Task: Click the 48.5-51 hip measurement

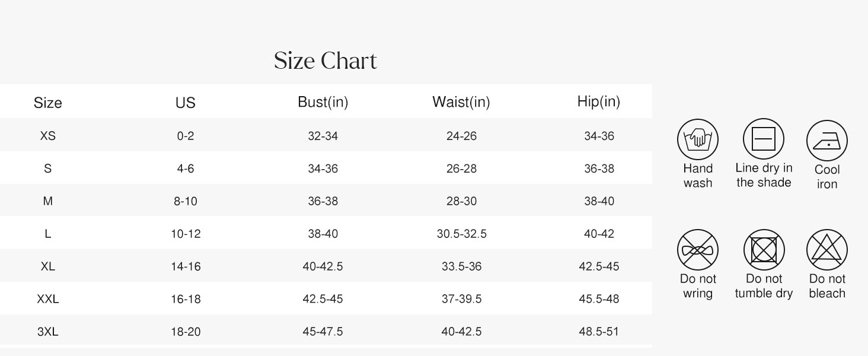Action: [x=599, y=332]
